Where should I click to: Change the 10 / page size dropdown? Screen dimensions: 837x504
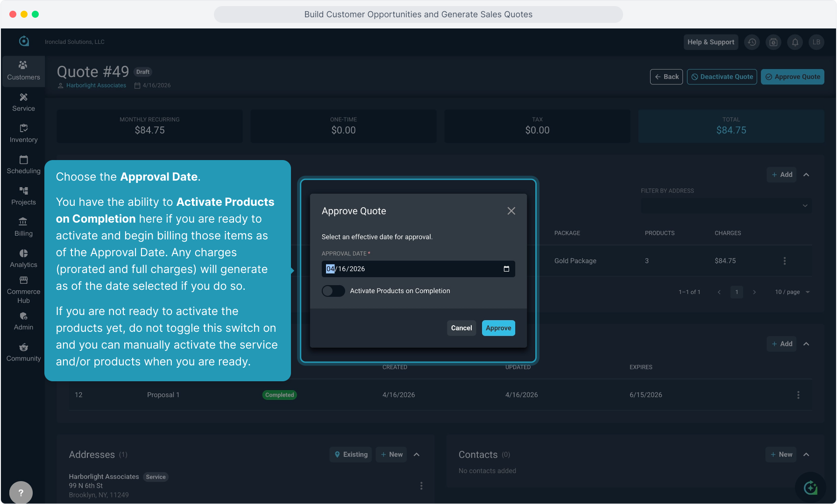pyautogui.click(x=792, y=292)
